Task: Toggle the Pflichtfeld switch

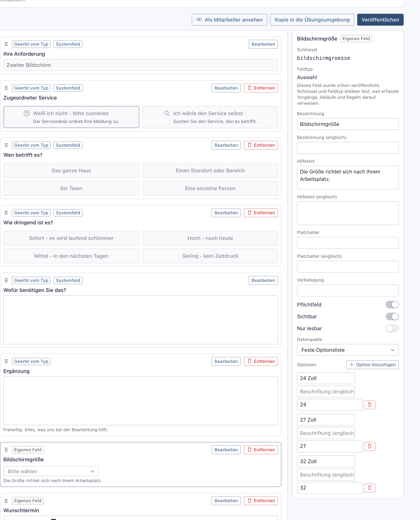Action: (x=392, y=305)
